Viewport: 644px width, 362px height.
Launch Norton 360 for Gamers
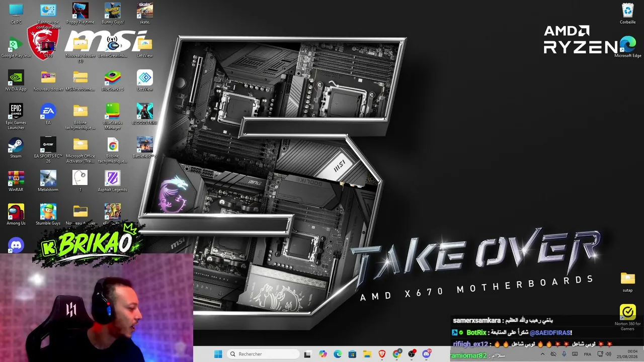(628, 318)
